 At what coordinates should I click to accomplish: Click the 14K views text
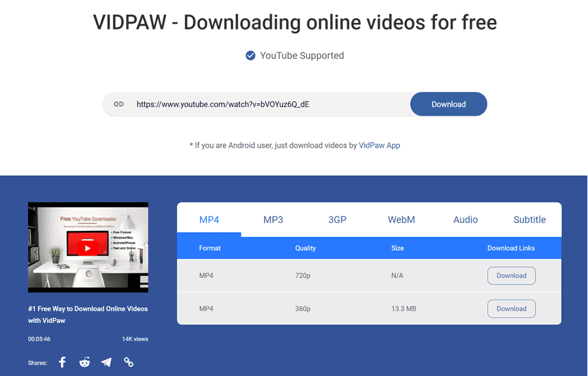point(135,339)
